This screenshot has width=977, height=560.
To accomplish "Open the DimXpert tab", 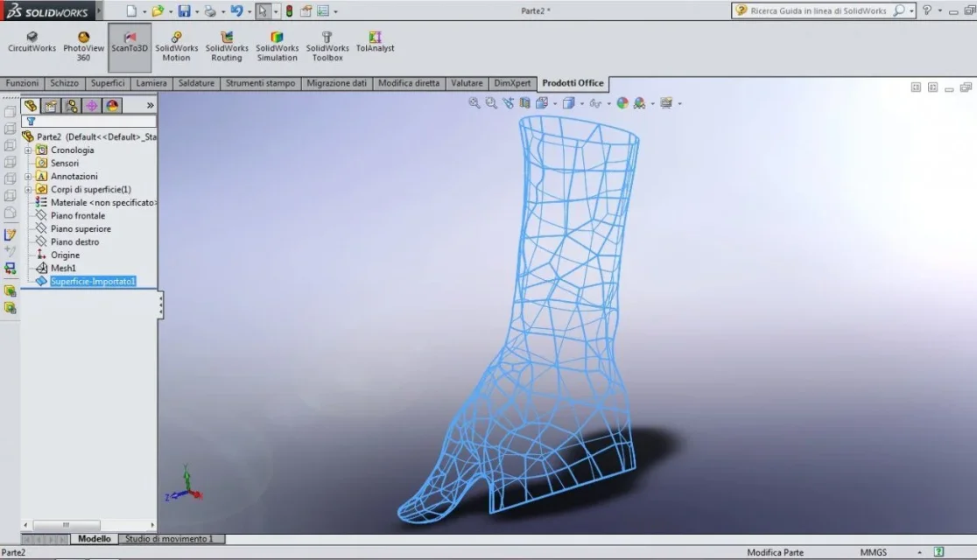I will tap(512, 83).
